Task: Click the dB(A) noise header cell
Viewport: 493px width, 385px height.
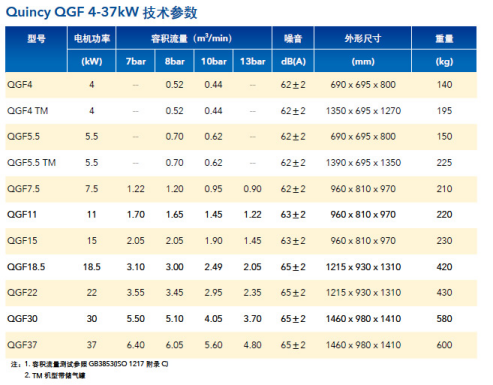Action: pos(293,61)
